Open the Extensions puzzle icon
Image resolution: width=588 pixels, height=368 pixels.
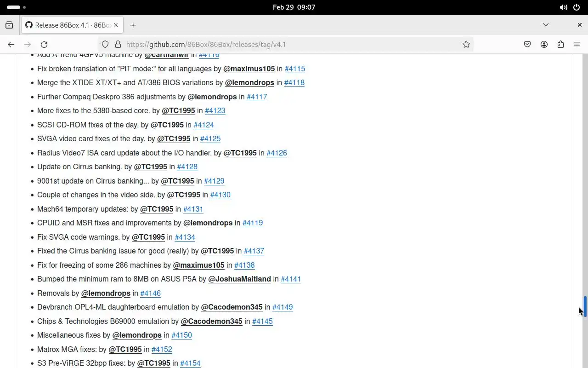click(560, 44)
